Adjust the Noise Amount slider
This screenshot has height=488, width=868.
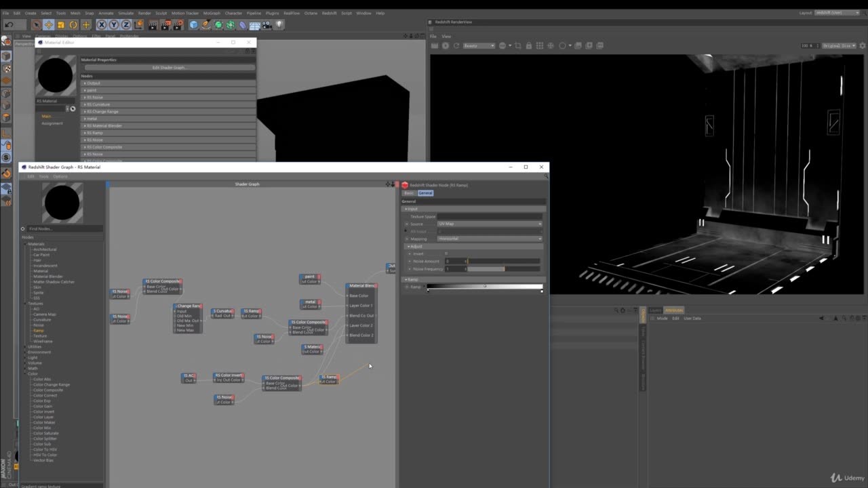[x=503, y=261]
